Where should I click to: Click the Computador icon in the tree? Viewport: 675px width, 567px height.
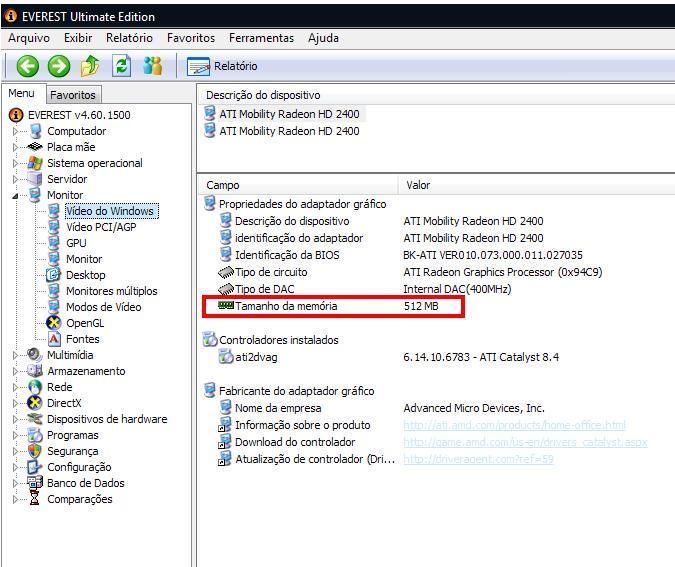click(x=36, y=131)
